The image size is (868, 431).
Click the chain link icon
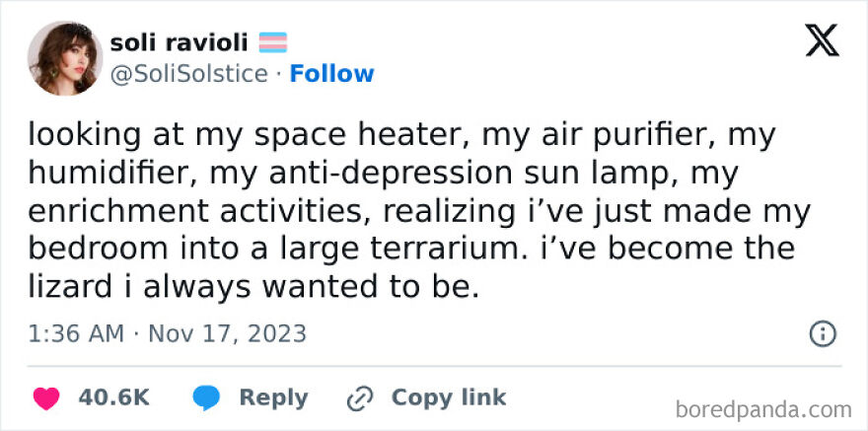(x=358, y=398)
